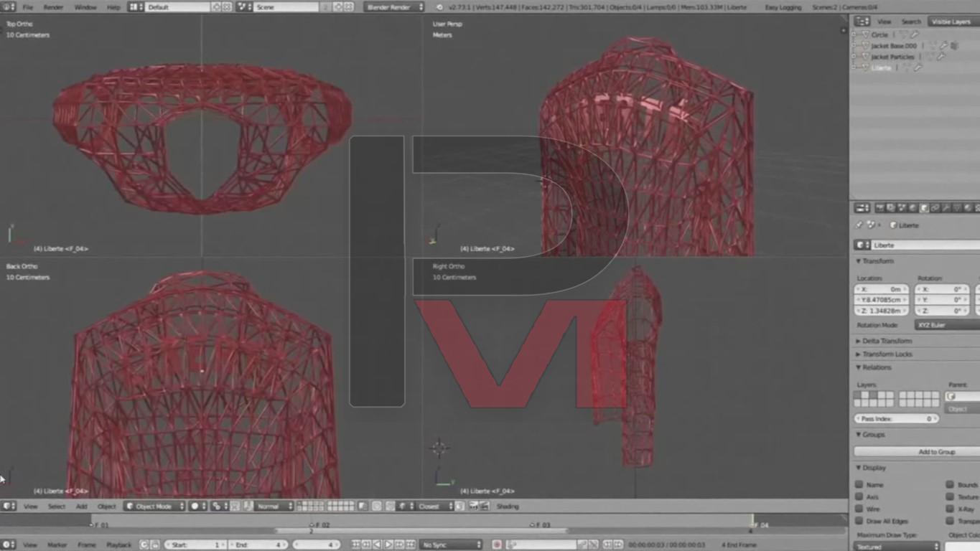Open the Scene selector field

click(286, 7)
